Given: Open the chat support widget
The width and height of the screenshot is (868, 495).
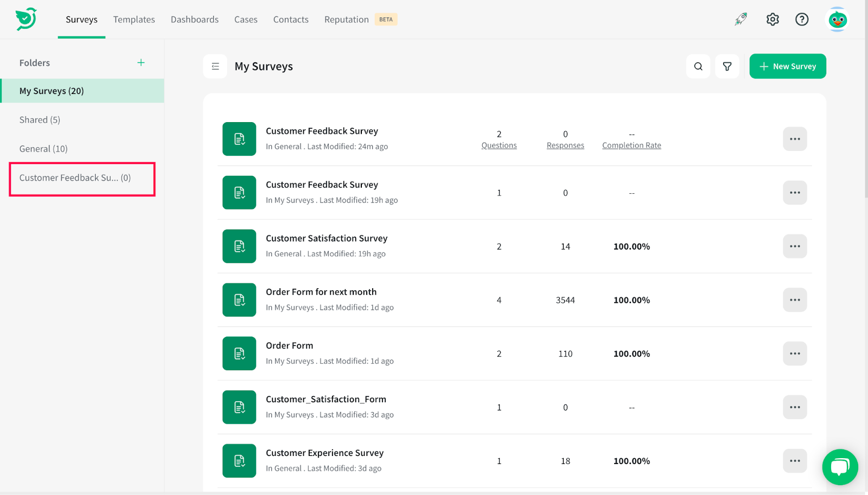Looking at the screenshot, I should 840,467.
